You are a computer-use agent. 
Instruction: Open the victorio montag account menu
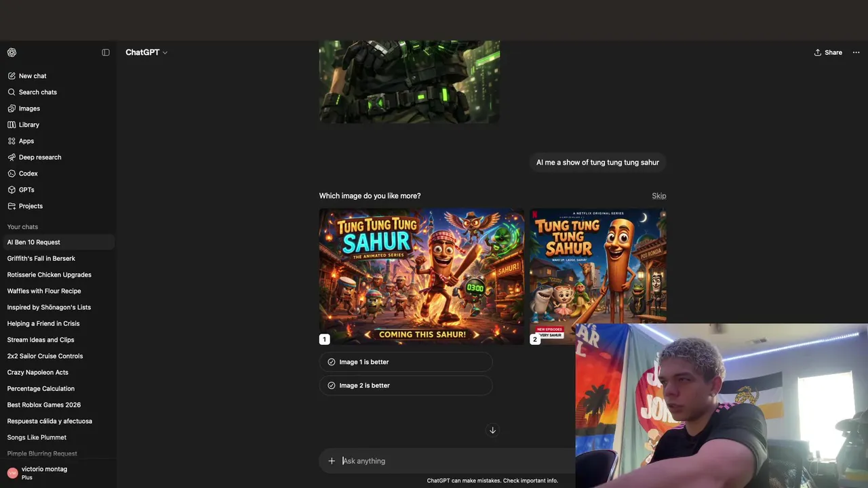(58, 473)
